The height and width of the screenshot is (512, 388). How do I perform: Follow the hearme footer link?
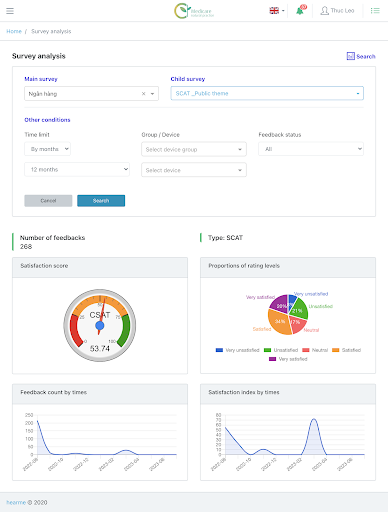16,502
